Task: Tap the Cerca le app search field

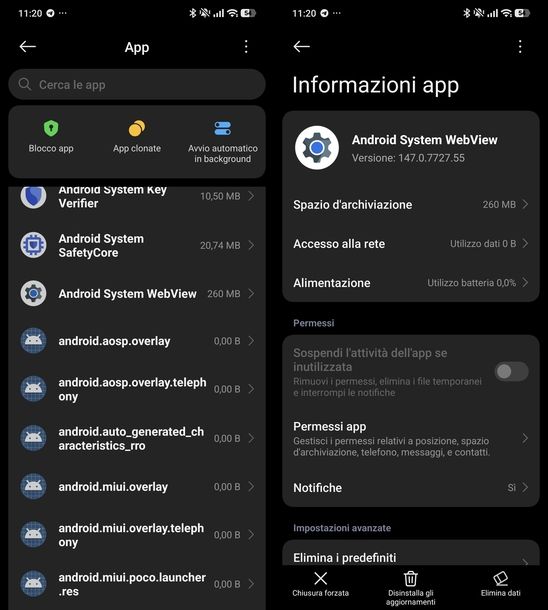Action: pos(137,84)
